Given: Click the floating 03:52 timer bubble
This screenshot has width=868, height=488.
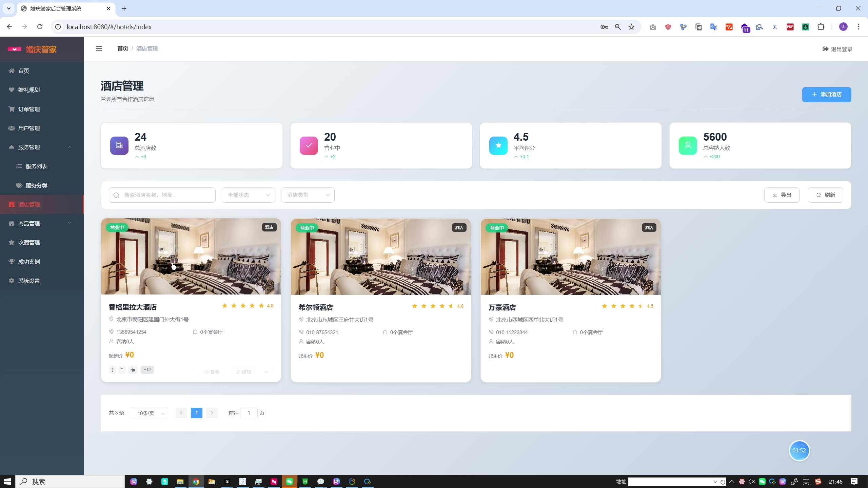Looking at the screenshot, I should click(799, 450).
